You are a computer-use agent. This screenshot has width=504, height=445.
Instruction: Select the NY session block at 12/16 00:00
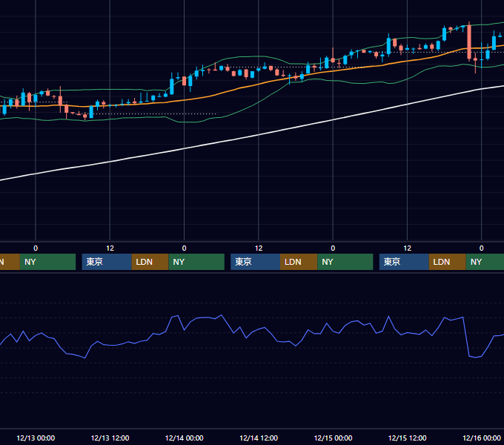(x=485, y=262)
